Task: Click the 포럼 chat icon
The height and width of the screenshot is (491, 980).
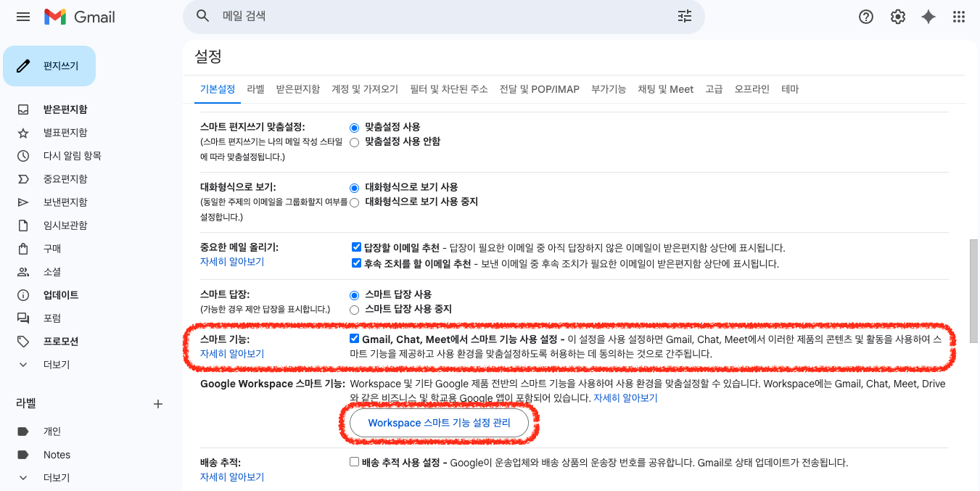Action: pyautogui.click(x=23, y=318)
